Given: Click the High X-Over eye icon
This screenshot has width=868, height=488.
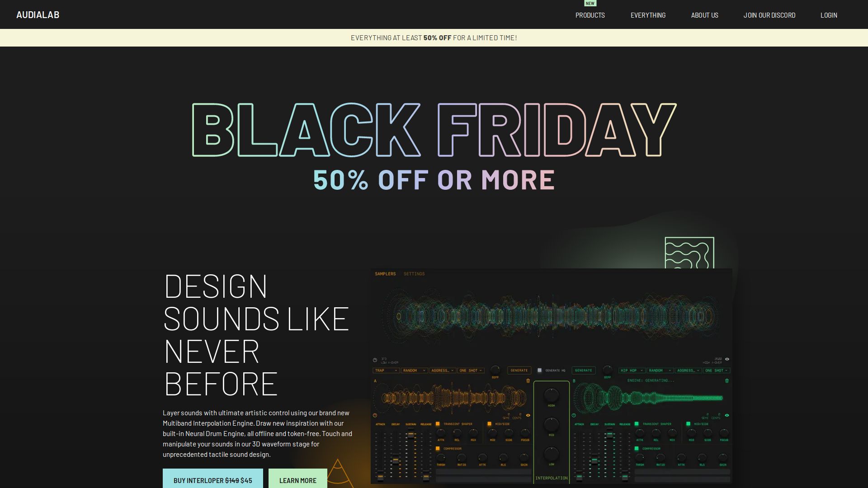Looking at the screenshot, I should coord(726,359).
